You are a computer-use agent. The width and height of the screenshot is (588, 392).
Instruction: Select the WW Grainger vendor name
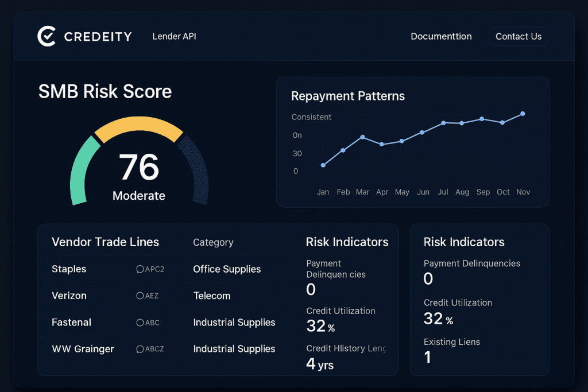[83, 349]
